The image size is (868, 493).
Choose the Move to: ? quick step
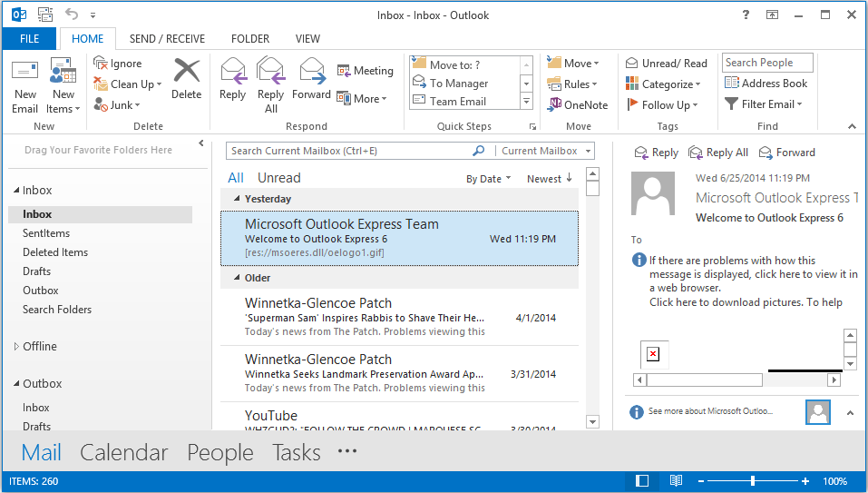pyautogui.click(x=465, y=64)
